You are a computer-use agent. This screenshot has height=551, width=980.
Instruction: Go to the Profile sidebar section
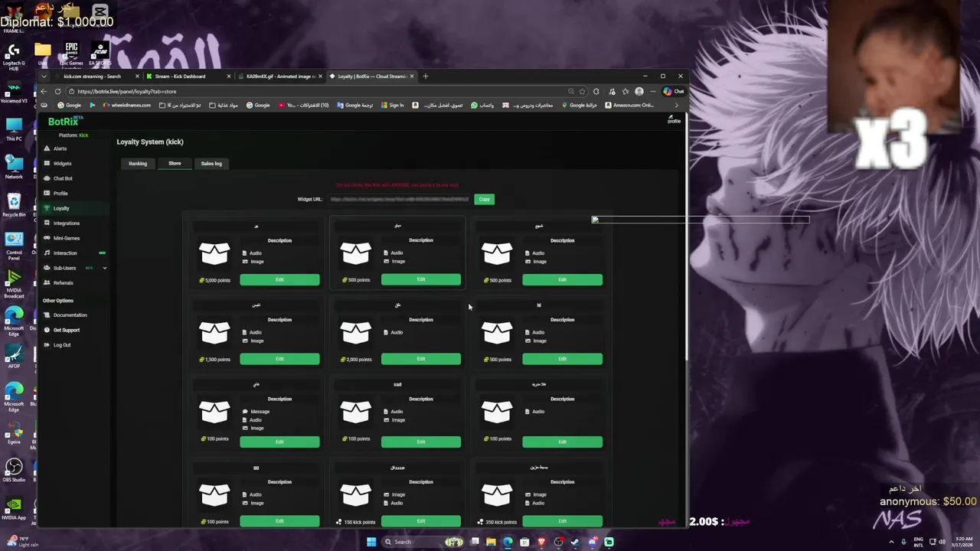click(x=60, y=193)
